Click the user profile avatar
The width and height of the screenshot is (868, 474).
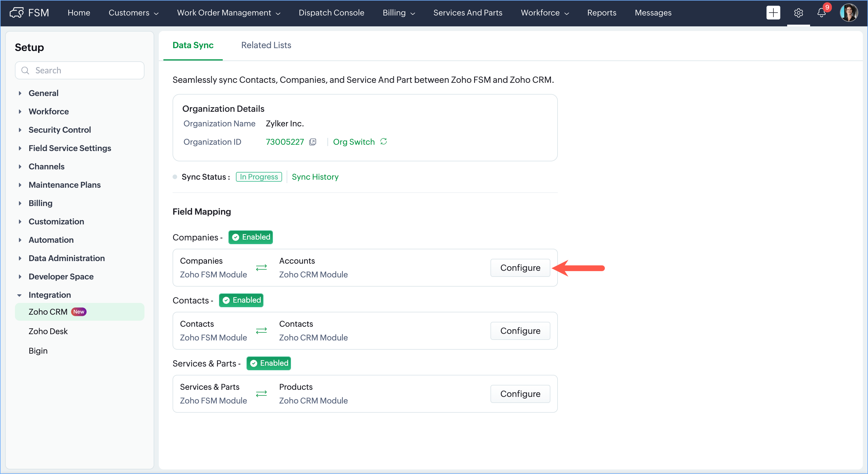tap(849, 13)
